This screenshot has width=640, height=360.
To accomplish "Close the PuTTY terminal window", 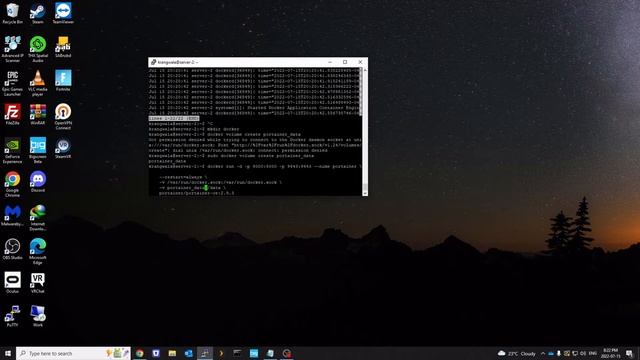I will 360,62.
